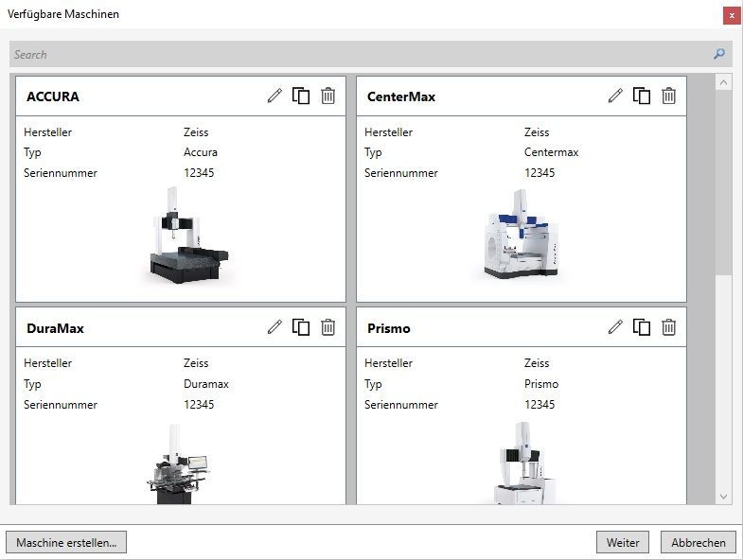Image resolution: width=743 pixels, height=560 pixels.
Task: Select the DuraMax machine image
Action: [178, 464]
